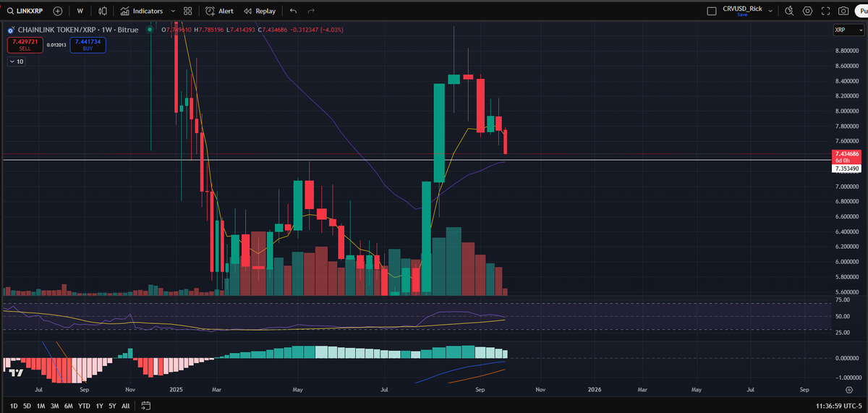Screen dimensions: 868x413
Task: Click the compare or add symbol plus icon
Action: [57, 11]
